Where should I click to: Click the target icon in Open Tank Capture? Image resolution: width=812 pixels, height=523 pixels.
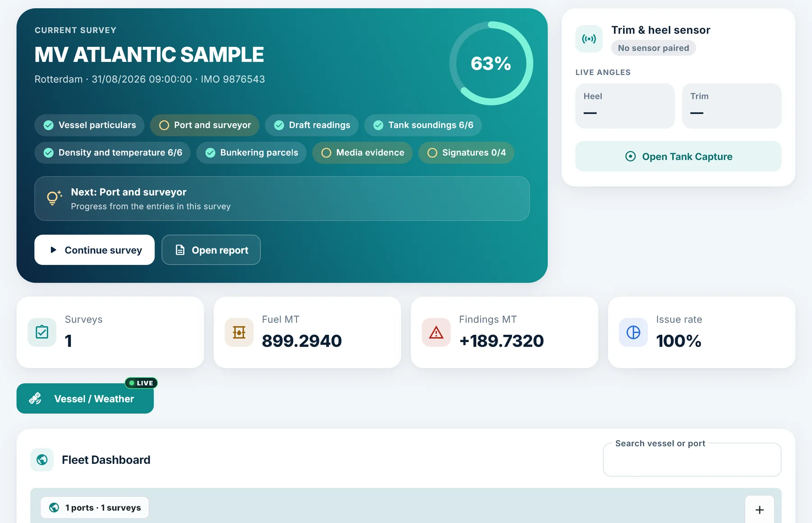630,157
